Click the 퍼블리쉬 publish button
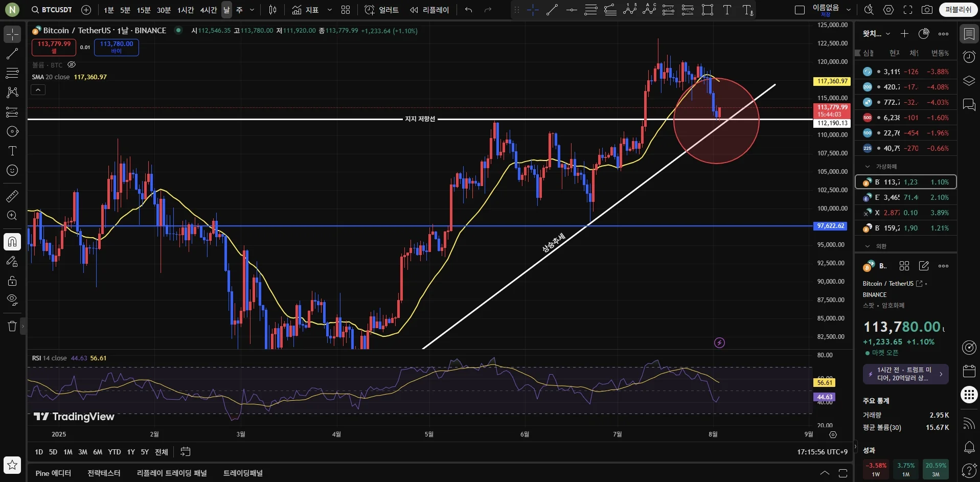Image resolution: width=980 pixels, height=482 pixels. tap(958, 10)
